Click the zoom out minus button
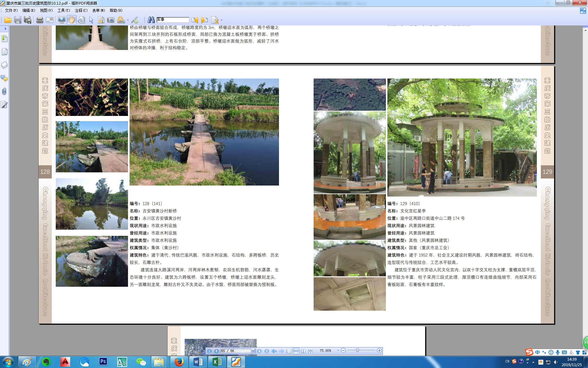The image size is (588, 368). (x=343, y=351)
